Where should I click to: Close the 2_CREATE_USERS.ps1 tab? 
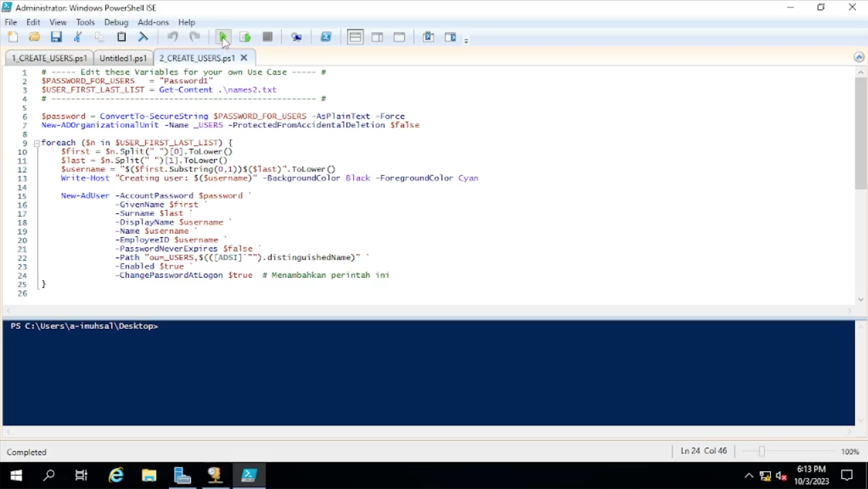point(244,58)
